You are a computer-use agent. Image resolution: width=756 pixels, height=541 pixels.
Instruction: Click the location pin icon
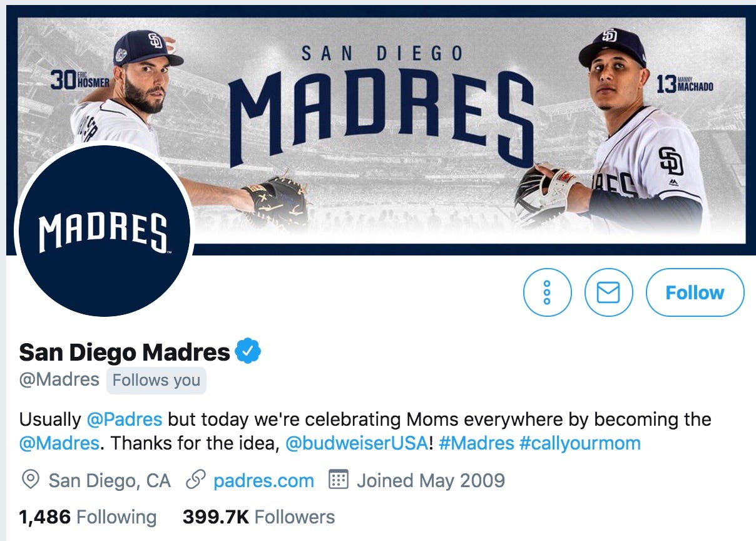pyautogui.click(x=29, y=480)
